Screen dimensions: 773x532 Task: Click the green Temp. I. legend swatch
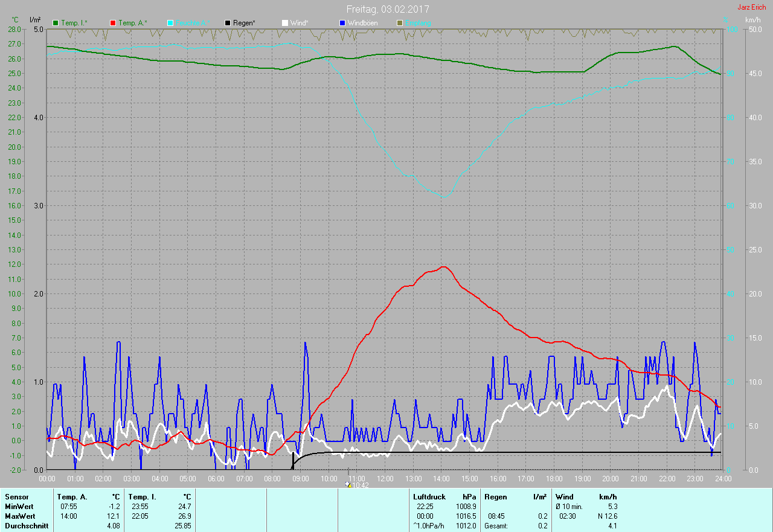point(56,23)
